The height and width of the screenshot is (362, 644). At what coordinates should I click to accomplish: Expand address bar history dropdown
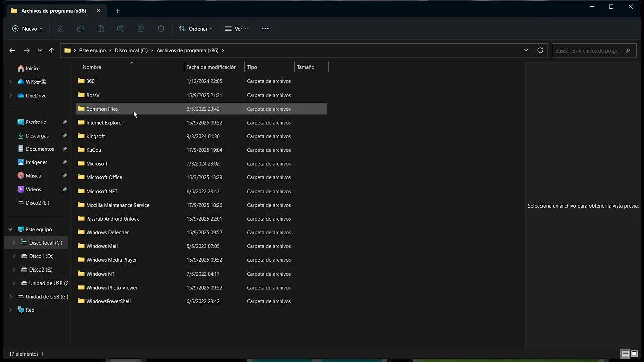click(526, 50)
